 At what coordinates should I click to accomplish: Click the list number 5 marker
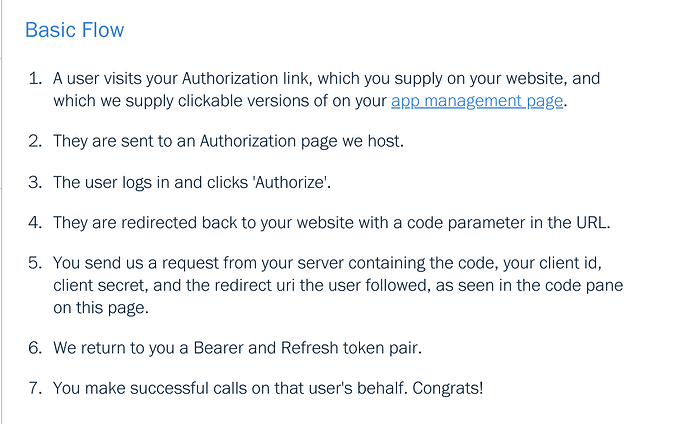tap(34, 264)
